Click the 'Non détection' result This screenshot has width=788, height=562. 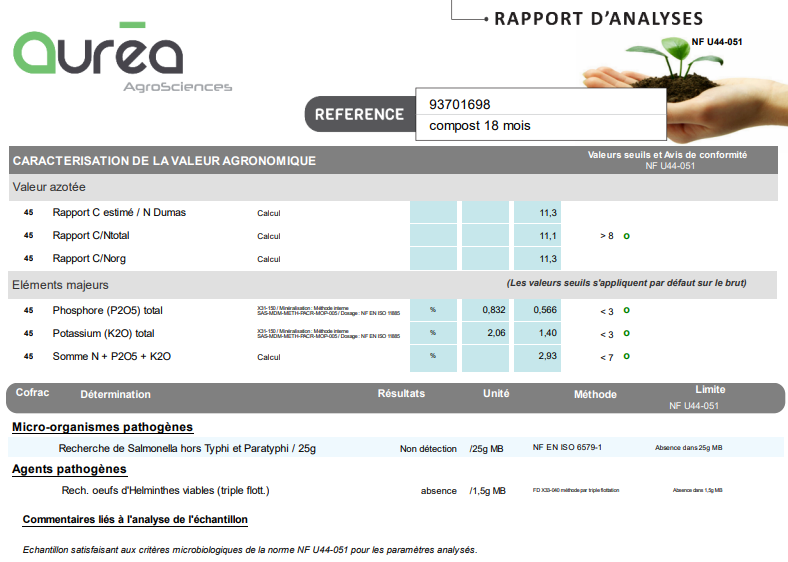(428, 449)
